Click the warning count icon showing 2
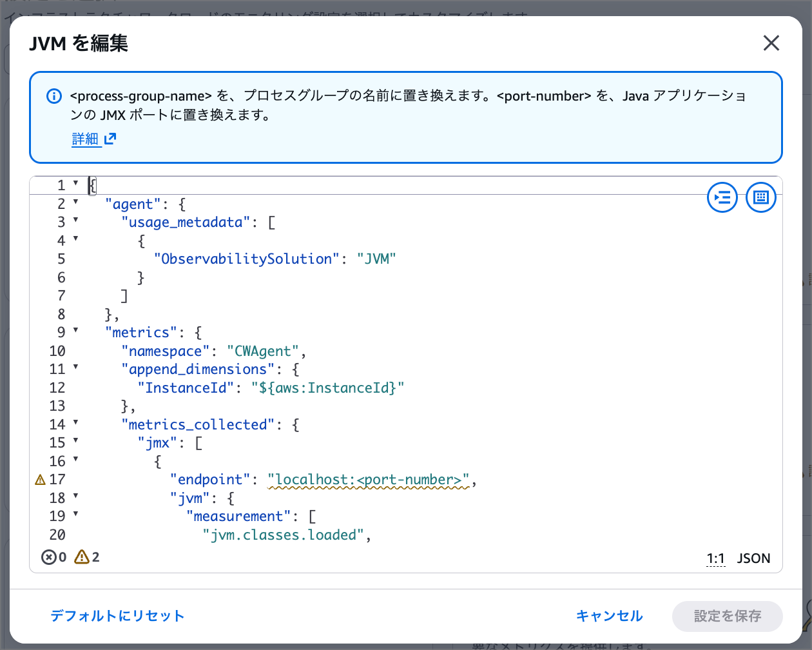The image size is (812, 650). (x=82, y=556)
